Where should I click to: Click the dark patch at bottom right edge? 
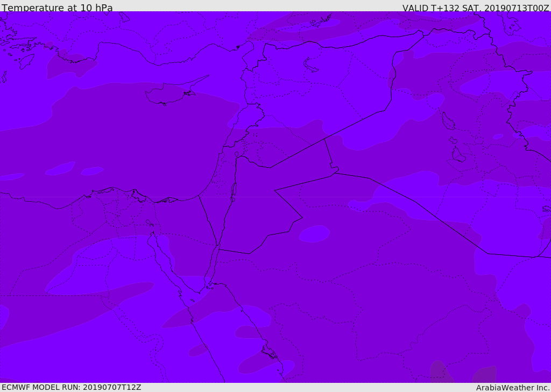click(484, 375)
